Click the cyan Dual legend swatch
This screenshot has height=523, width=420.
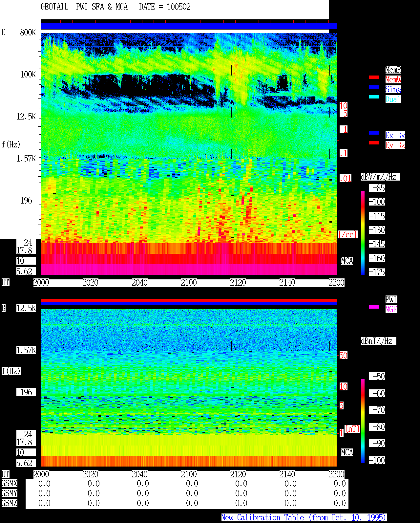[374, 97]
